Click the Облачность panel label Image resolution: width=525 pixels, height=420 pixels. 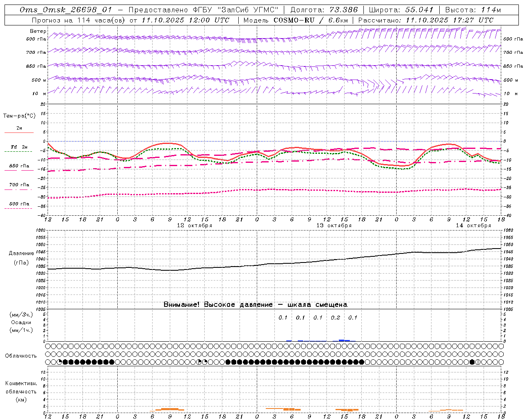coord(21,356)
